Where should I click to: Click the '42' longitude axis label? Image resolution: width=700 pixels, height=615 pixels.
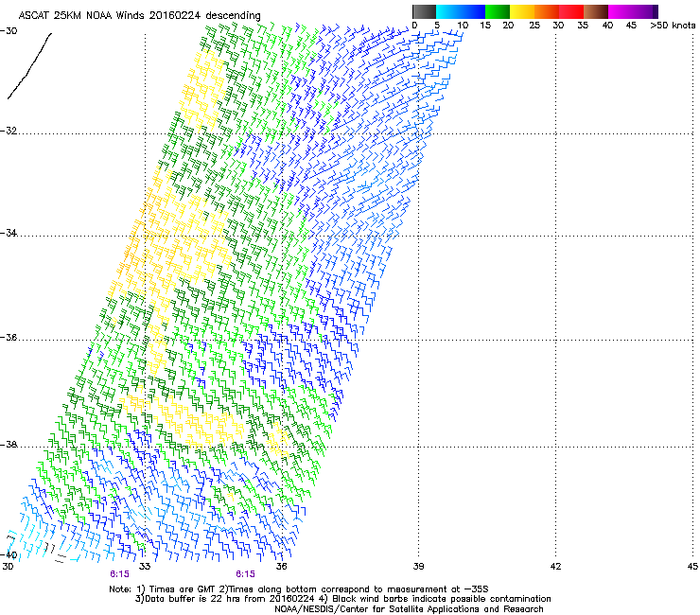click(x=555, y=567)
